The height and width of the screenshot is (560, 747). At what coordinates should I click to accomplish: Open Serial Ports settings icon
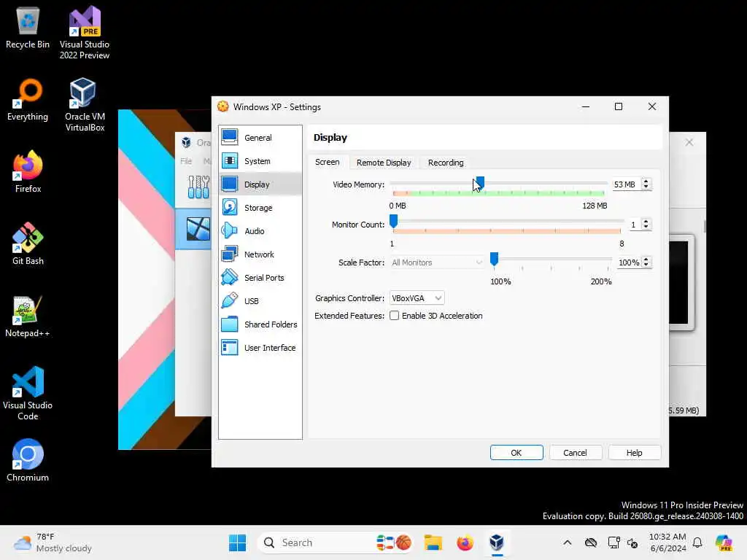(230, 277)
